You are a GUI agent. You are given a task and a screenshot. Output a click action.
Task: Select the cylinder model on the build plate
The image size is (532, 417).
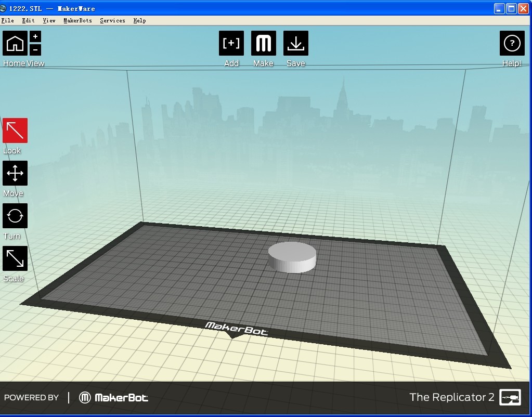(x=292, y=257)
